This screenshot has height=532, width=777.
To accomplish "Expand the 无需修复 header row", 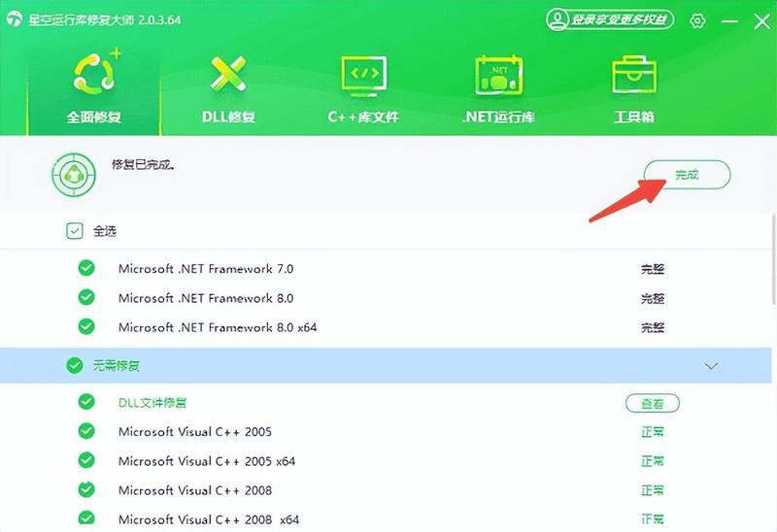I will pos(386,366).
